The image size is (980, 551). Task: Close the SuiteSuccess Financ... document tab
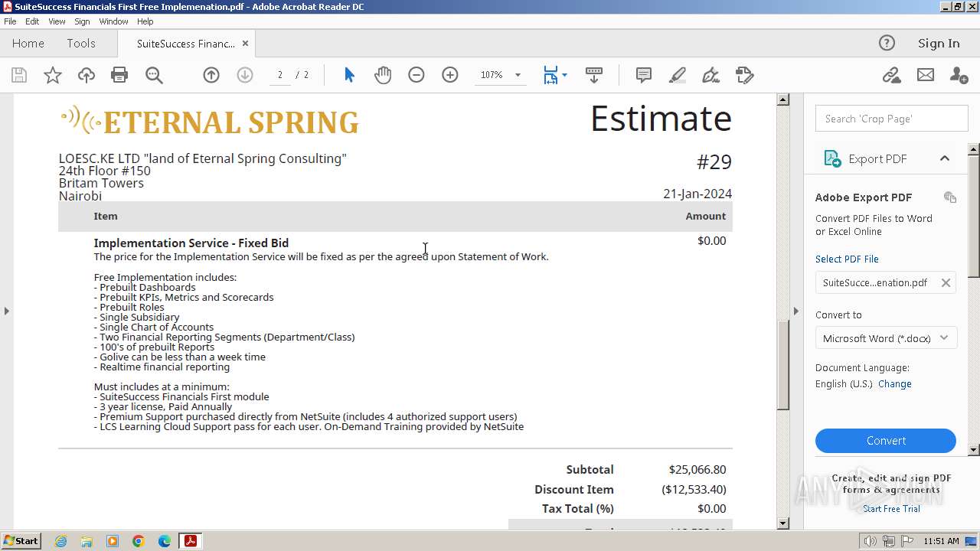click(245, 44)
